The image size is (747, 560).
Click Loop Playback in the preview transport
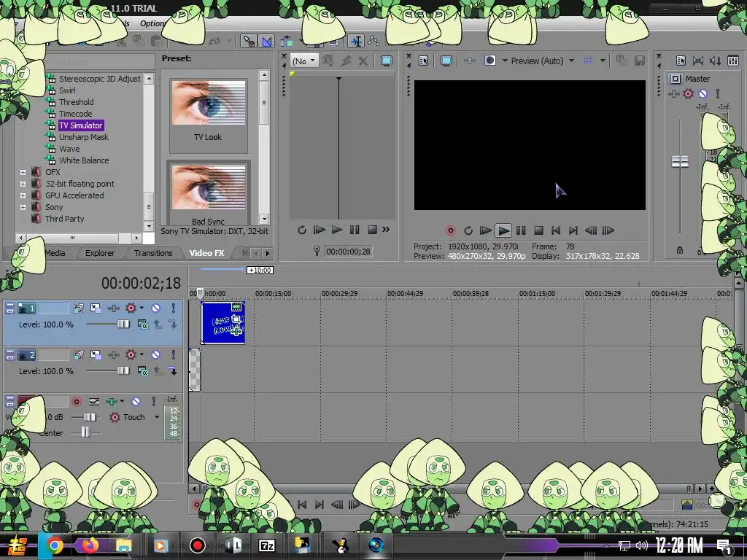pyautogui.click(x=468, y=231)
